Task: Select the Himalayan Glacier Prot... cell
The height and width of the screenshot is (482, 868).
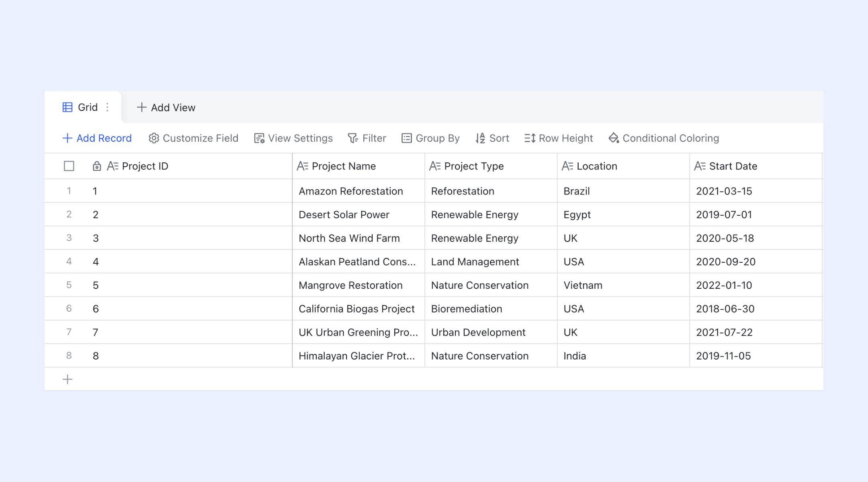Action: 358,356
